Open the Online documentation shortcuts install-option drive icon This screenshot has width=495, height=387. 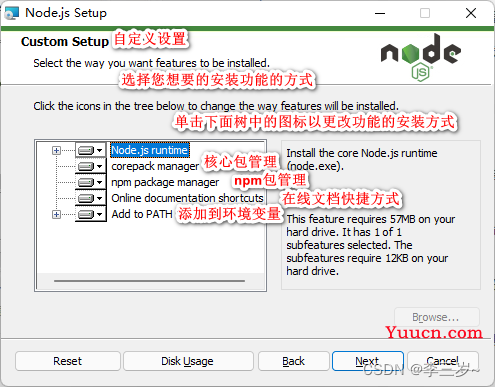(90, 198)
